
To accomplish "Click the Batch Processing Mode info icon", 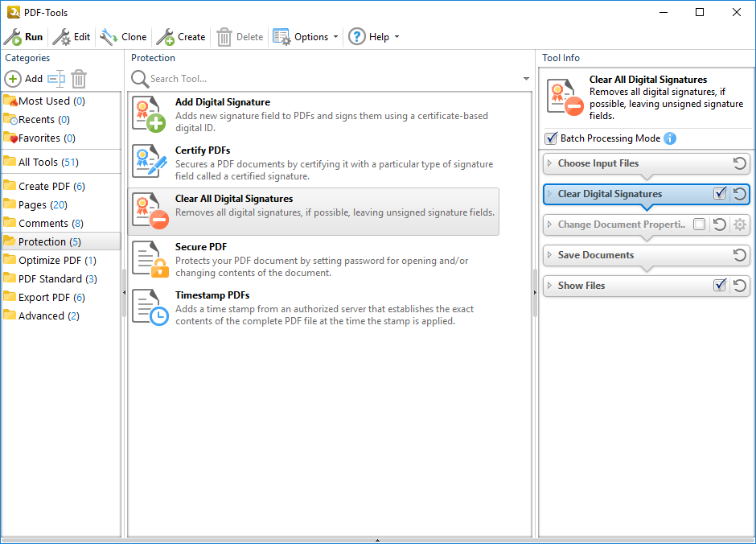I will point(670,138).
